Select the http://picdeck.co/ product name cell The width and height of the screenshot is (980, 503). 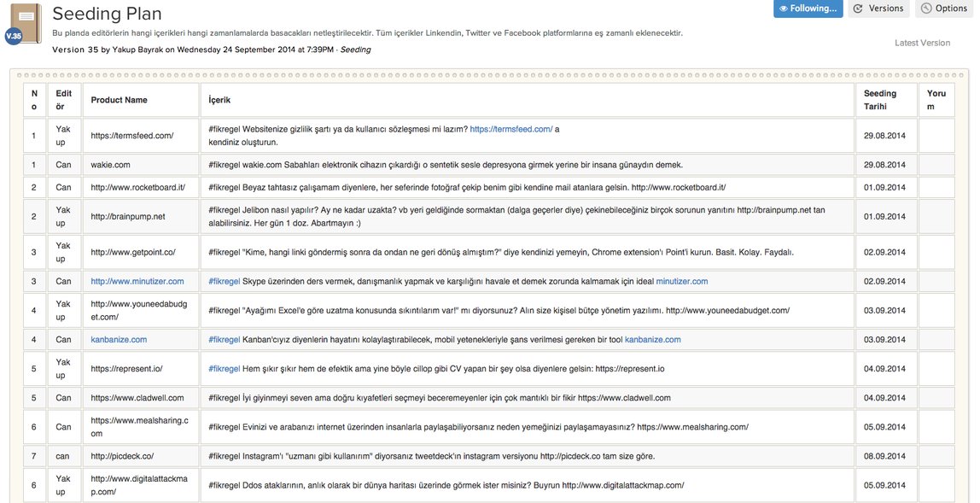[x=141, y=456]
